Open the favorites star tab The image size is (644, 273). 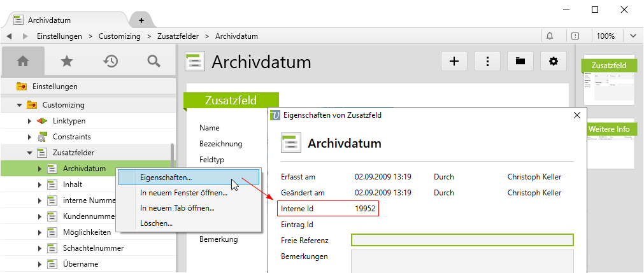click(67, 61)
